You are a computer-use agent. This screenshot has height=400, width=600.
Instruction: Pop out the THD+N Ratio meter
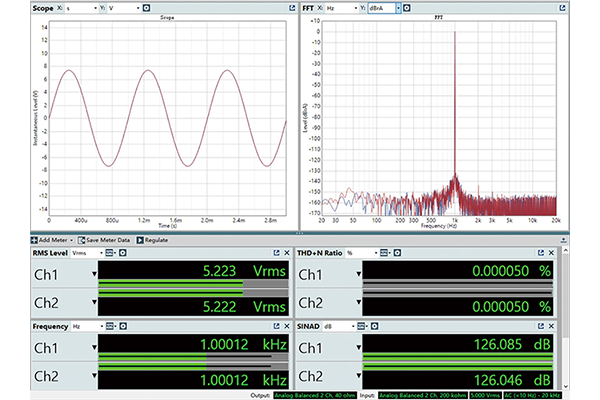(x=541, y=253)
